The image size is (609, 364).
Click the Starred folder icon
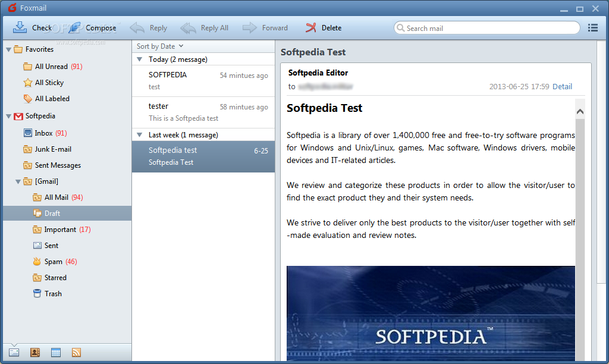pyautogui.click(x=37, y=278)
